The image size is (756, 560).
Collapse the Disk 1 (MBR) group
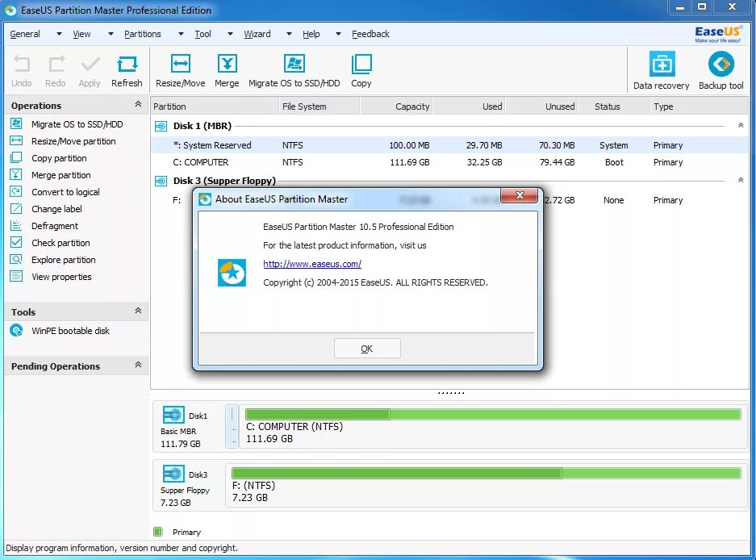[x=741, y=125]
